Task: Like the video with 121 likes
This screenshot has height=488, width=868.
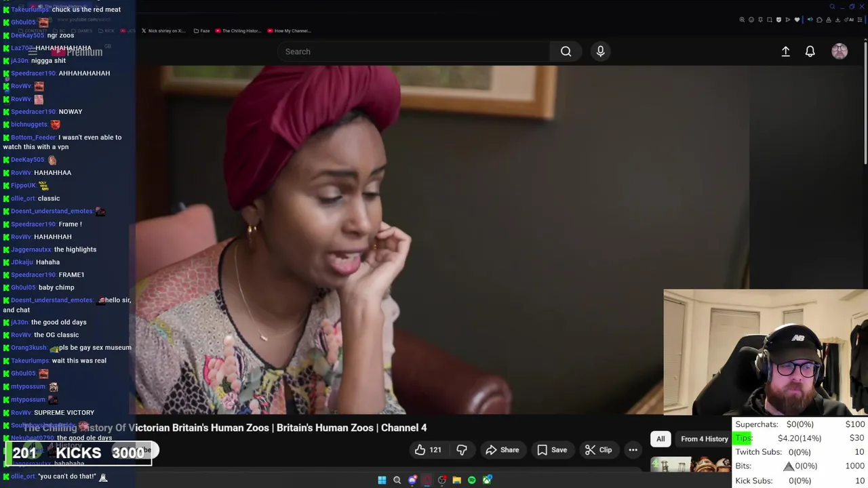Action: coord(428,450)
